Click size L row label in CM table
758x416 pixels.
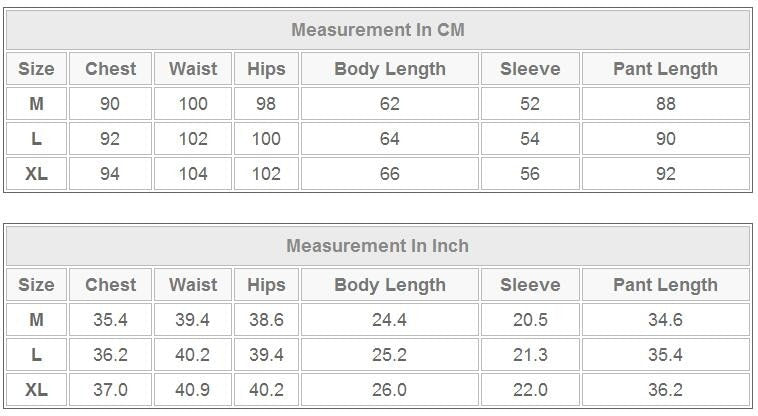(x=36, y=139)
